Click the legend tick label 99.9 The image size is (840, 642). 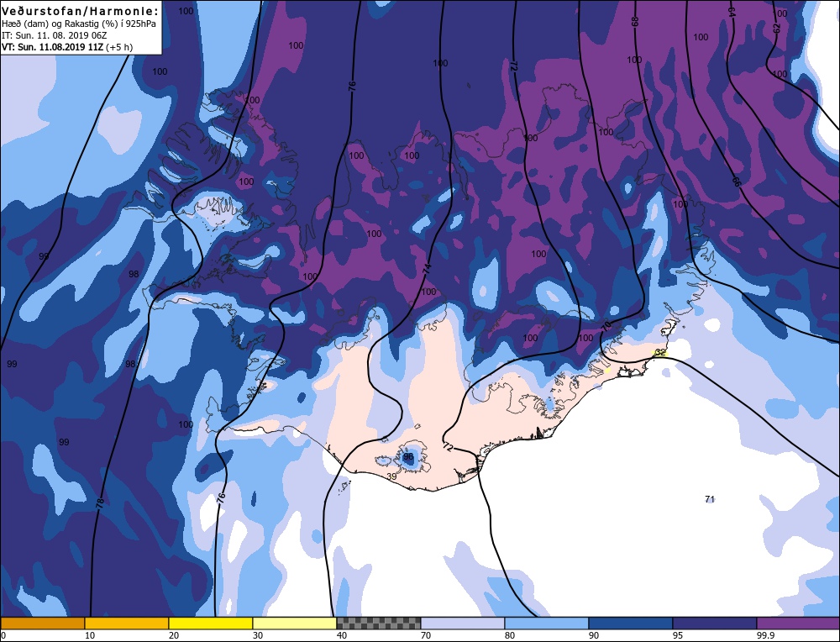(765, 635)
